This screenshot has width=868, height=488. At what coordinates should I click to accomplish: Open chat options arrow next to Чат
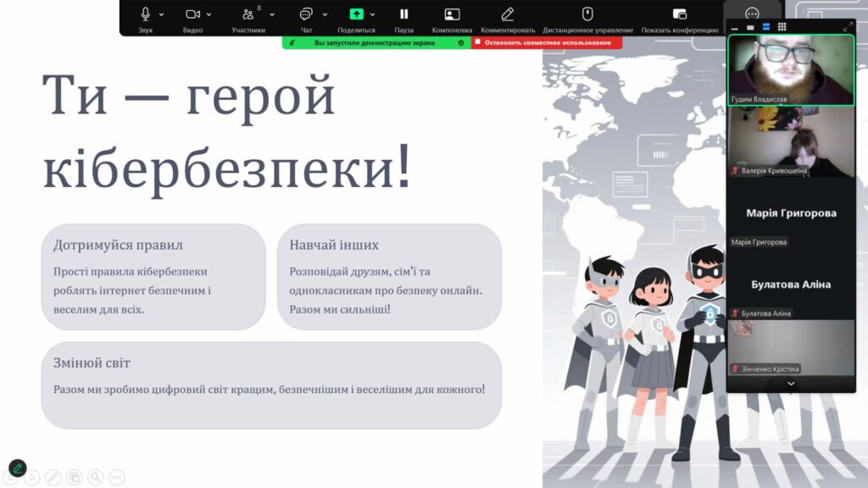325,14
